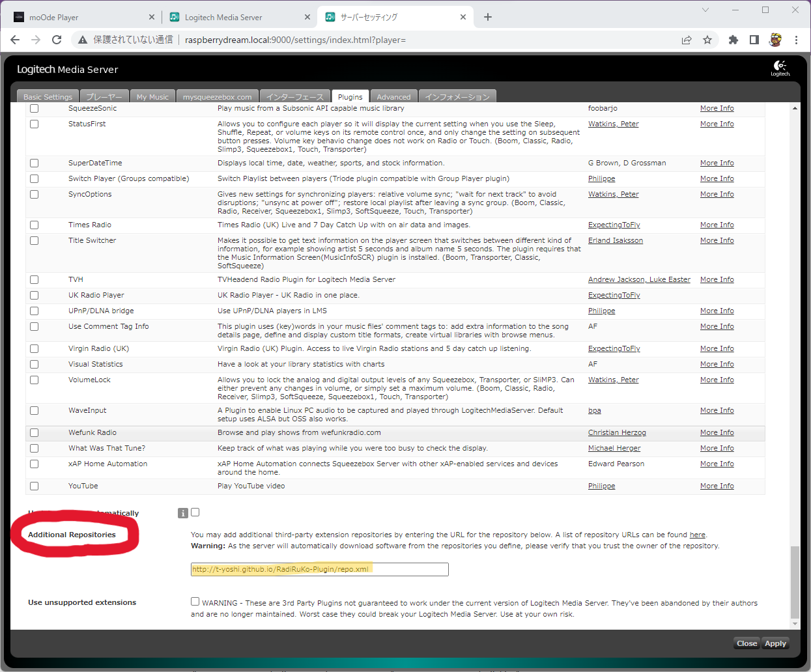Tick the WaveInput plugin checkbox
Screen dimensions: 811x672
[x=35, y=410]
